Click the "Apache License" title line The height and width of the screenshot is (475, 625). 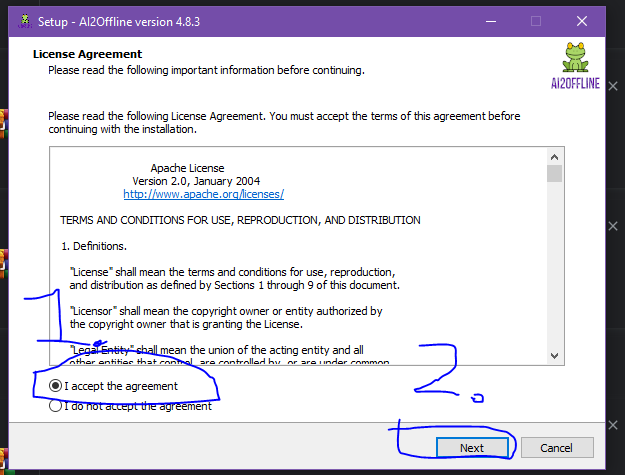[187, 168]
